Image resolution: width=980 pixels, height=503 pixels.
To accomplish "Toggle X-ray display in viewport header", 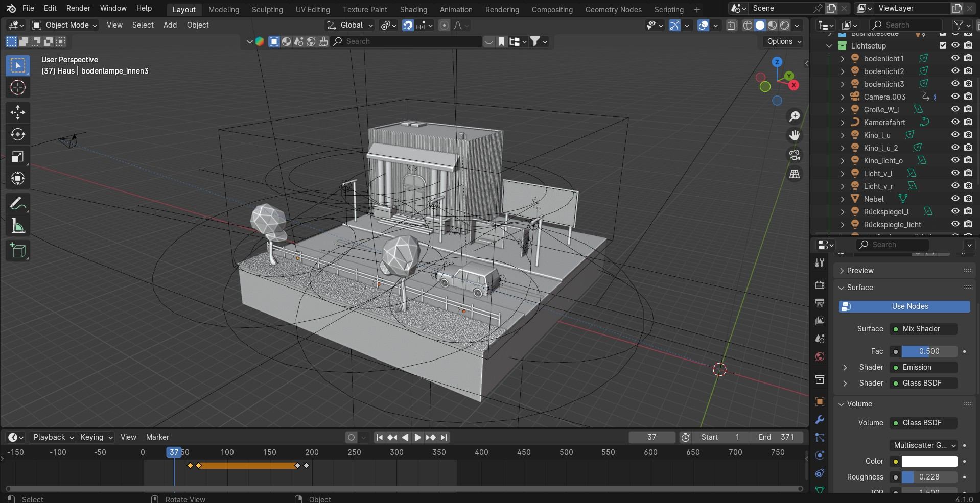I will tap(732, 25).
